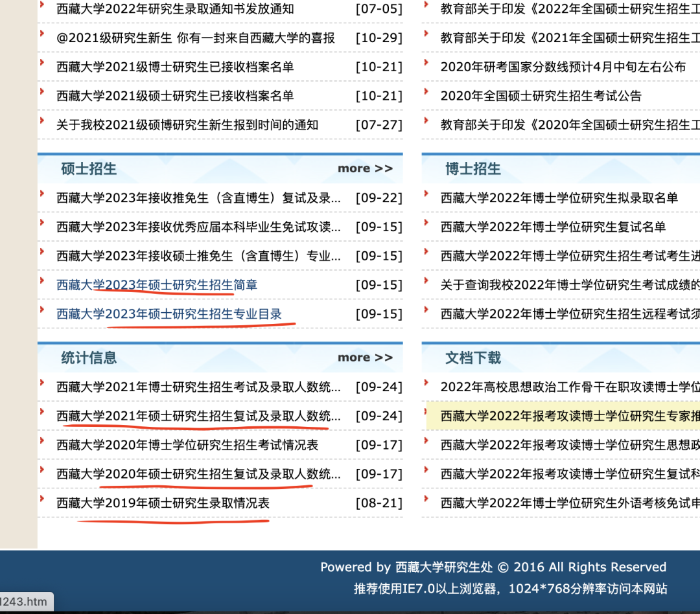Click the 博士招生 section heading

(472, 168)
